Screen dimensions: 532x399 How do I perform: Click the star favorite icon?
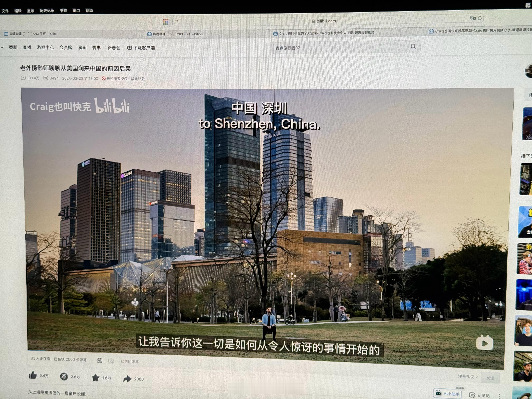(96, 378)
